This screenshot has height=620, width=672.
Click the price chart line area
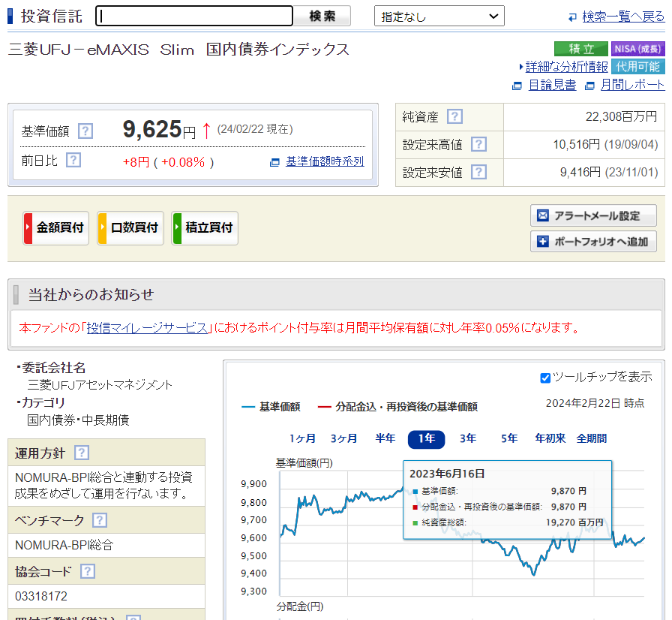pos(462,534)
